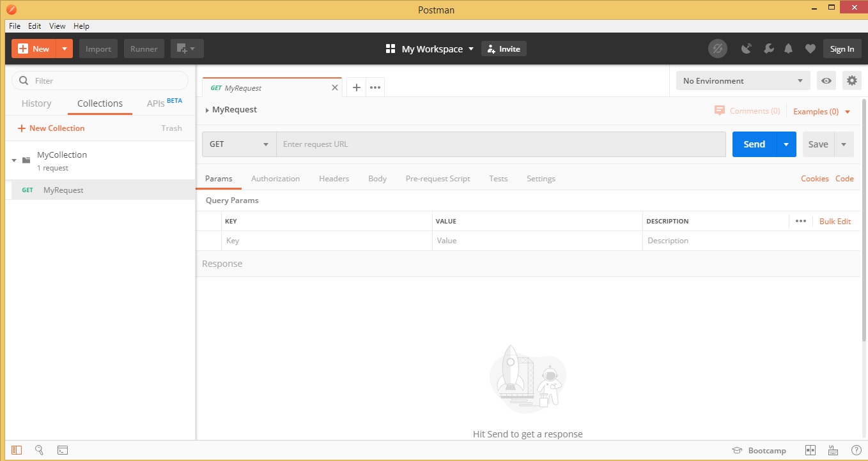The height and width of the screenshot is (461, 868).
Task: Expand the New button dropdown arrow
Action: [65, 49]
